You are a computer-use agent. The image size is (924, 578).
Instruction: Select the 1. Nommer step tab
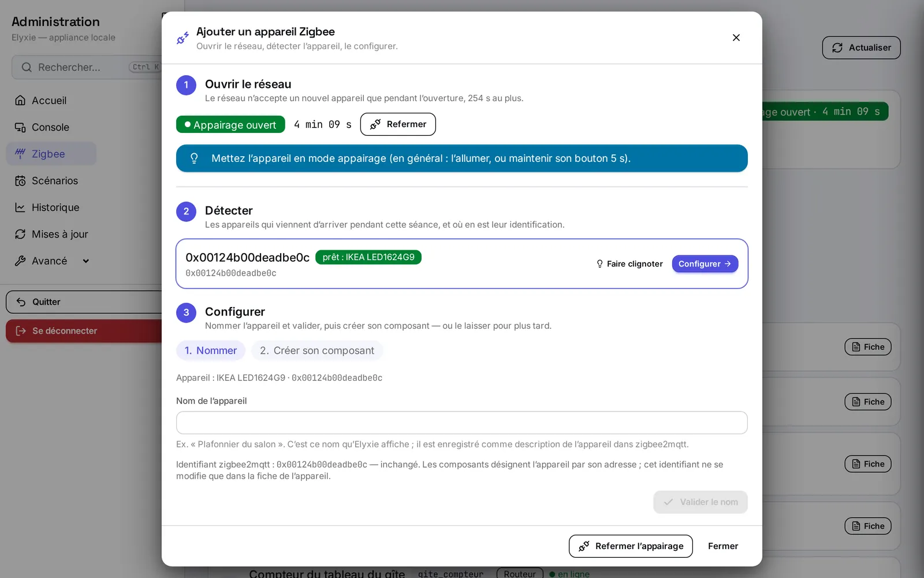(211, 350)
